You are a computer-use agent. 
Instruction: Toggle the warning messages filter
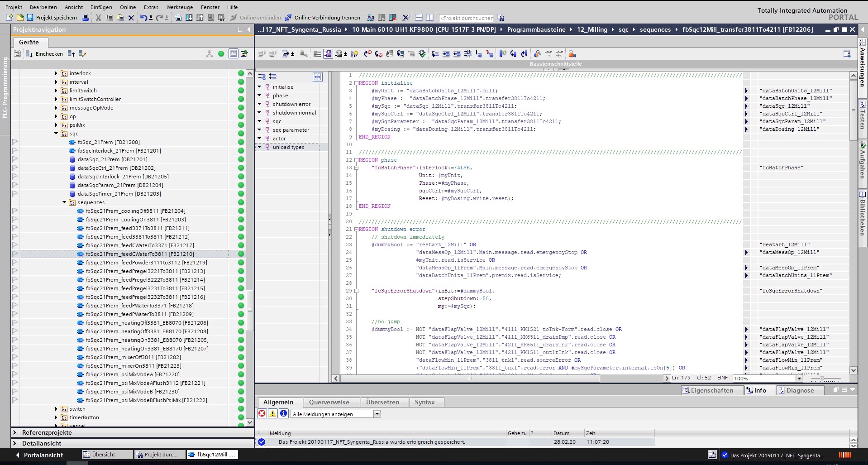272,413
